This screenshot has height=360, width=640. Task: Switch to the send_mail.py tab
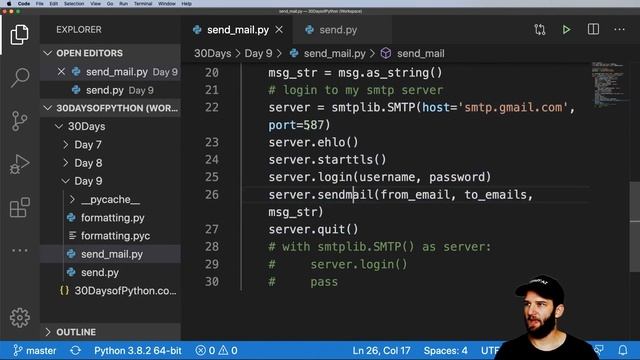[x=238, y=30]
